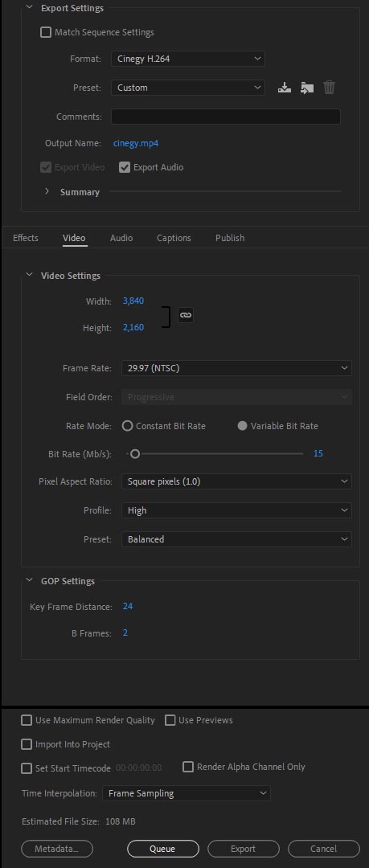Select the Constant Bit Rate radio button
The image size is (369, 868).
coord(128,426)
